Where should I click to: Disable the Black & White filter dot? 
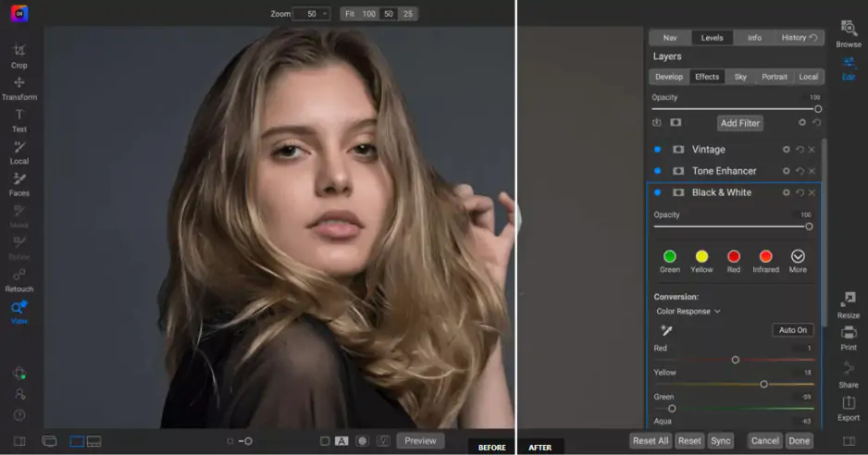coord(658,192)
